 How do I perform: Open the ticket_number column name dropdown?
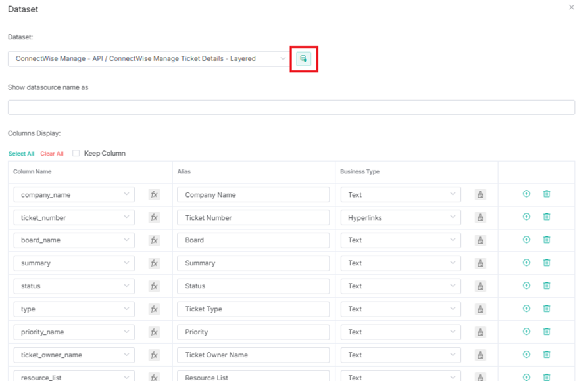coord(74,217)
